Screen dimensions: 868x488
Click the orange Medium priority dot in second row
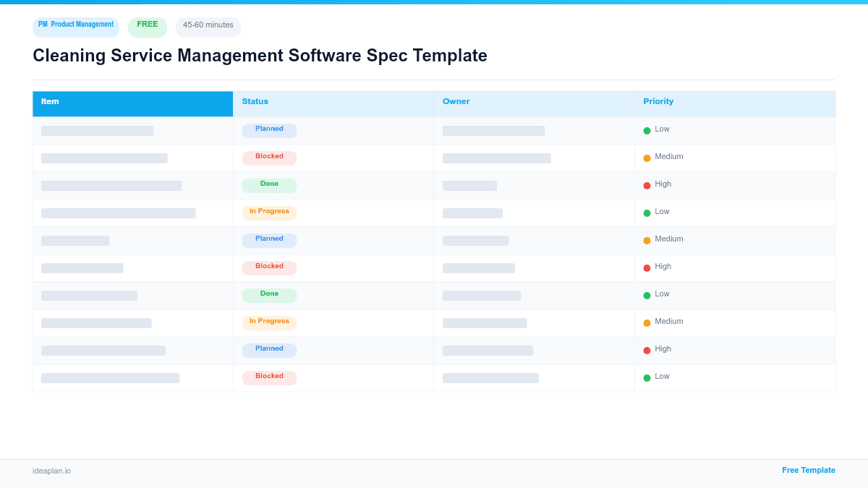coord(646,158)
